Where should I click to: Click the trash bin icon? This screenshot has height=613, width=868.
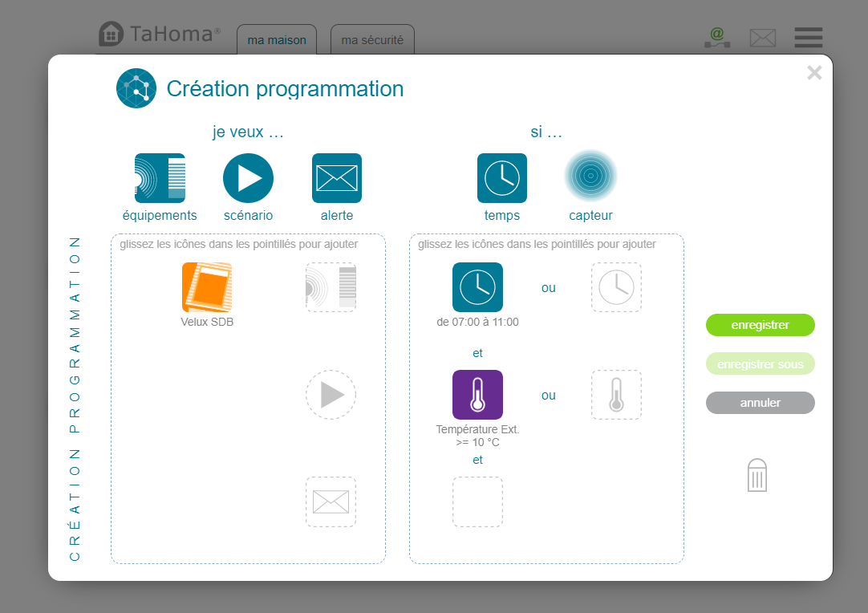point(756,475)
